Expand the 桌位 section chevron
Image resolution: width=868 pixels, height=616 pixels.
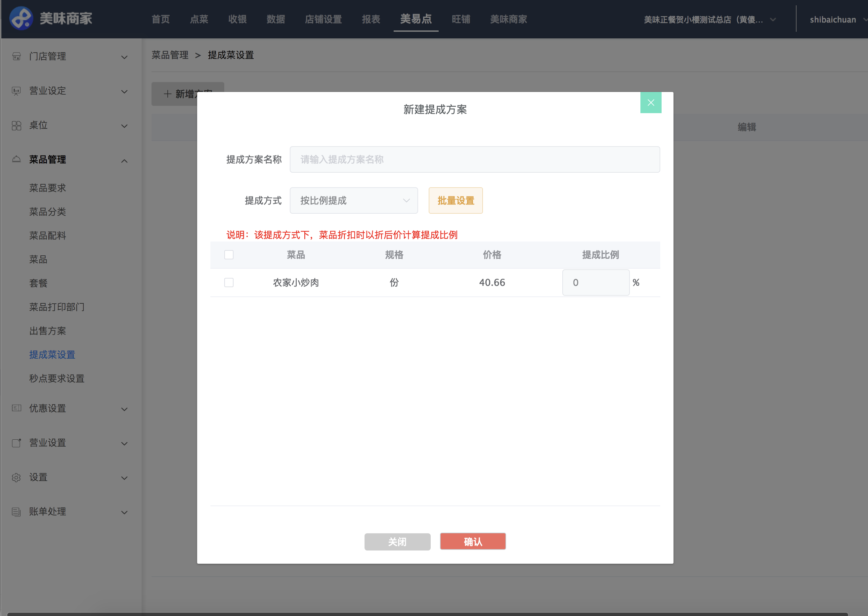(x=124, y=126)
